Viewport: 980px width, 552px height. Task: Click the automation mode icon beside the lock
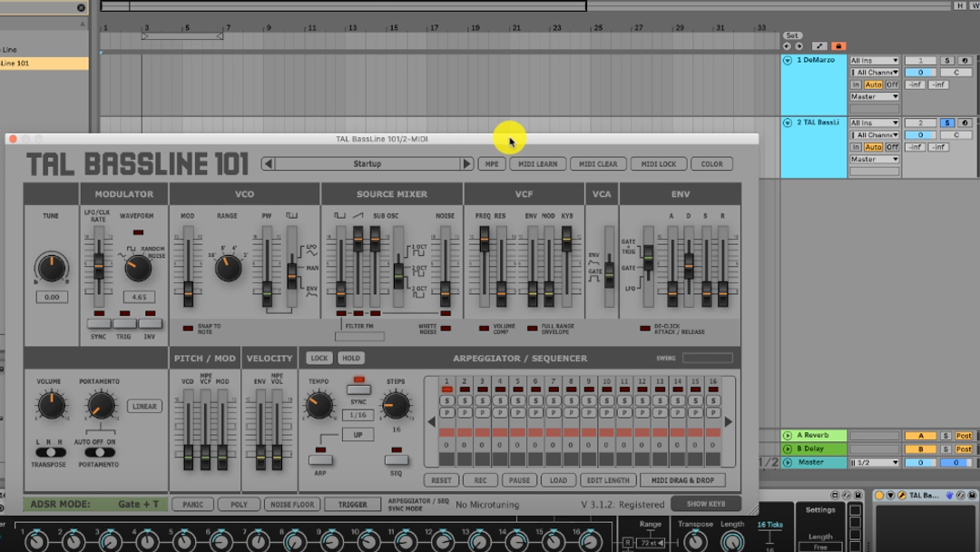tap(819, 46)
